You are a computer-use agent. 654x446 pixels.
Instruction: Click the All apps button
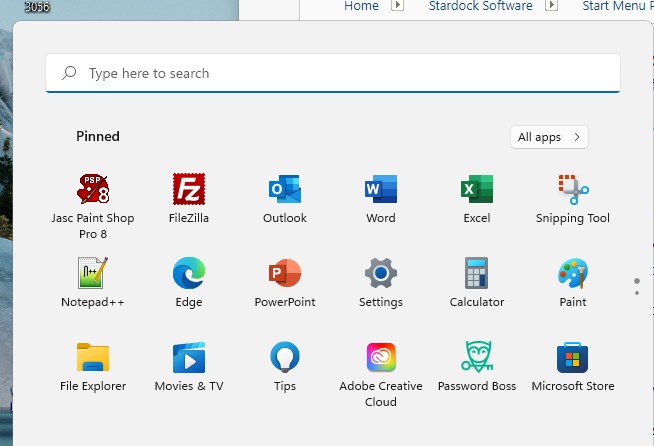point(549,137)
